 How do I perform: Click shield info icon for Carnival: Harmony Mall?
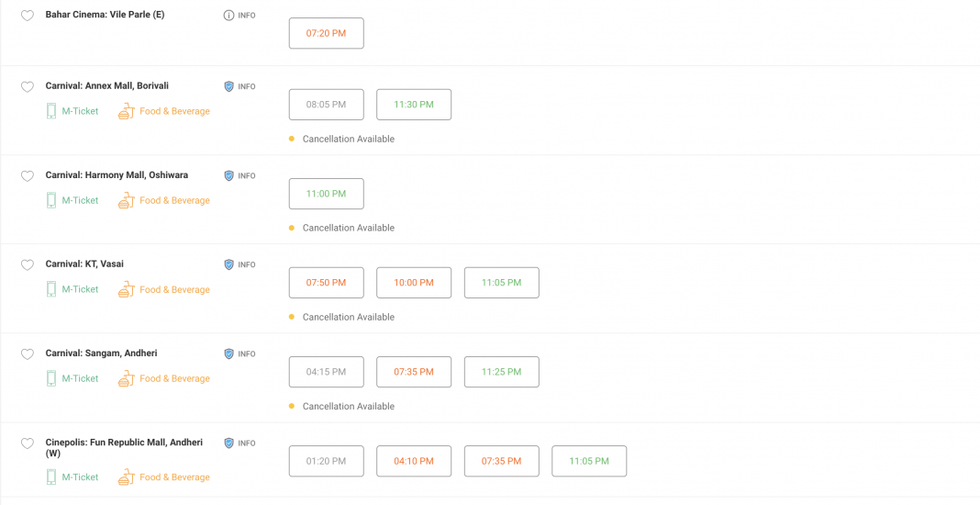[229, 175]
